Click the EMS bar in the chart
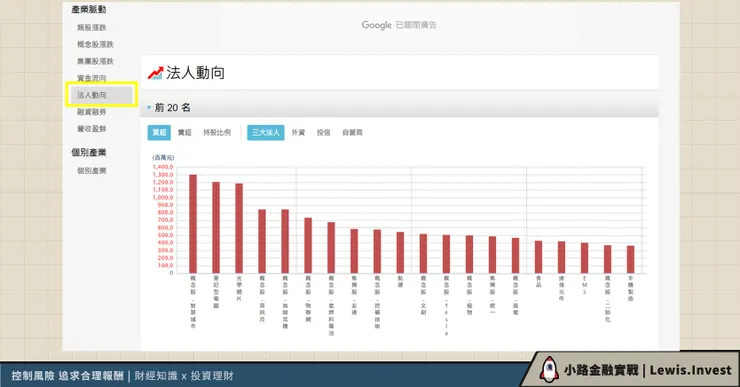Image resolution: width=740 pixels, height=387 pixels. click(585, 258)
